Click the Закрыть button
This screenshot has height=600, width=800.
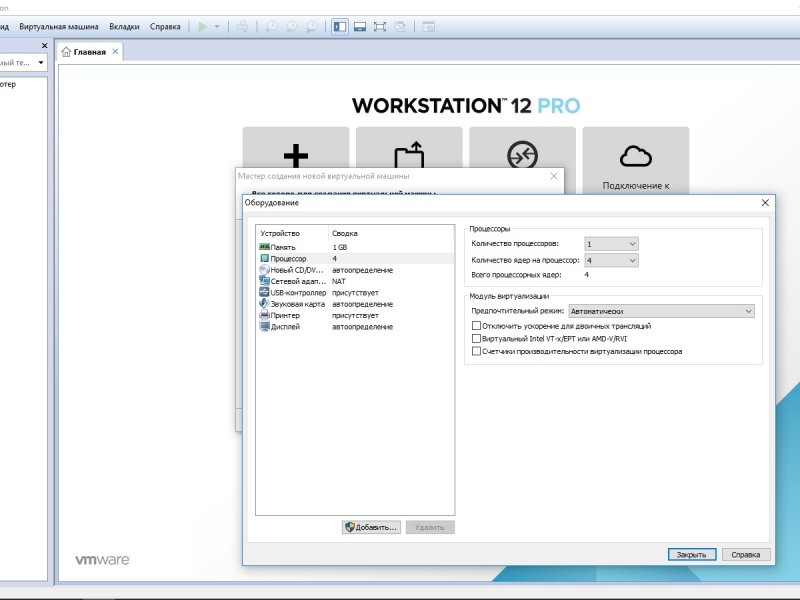pos(692,555)
